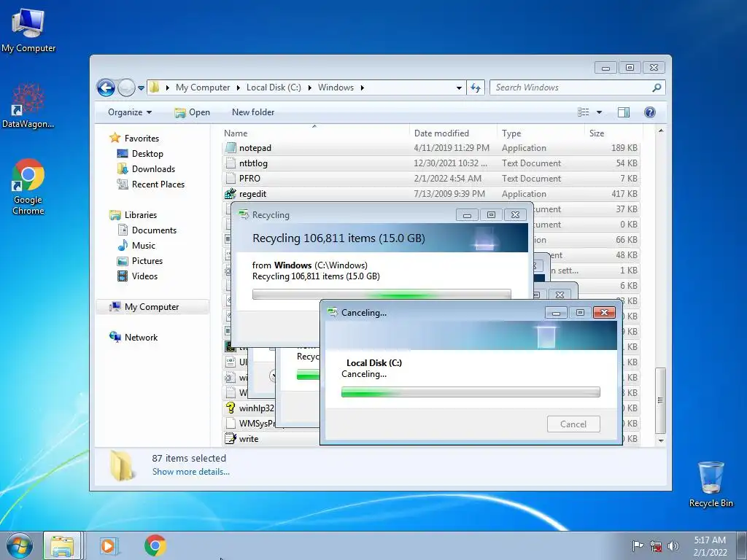Viewport: 747px width, 560px height.
Task: Open My Computer desktop icon
Action: [x=28, y=29]
